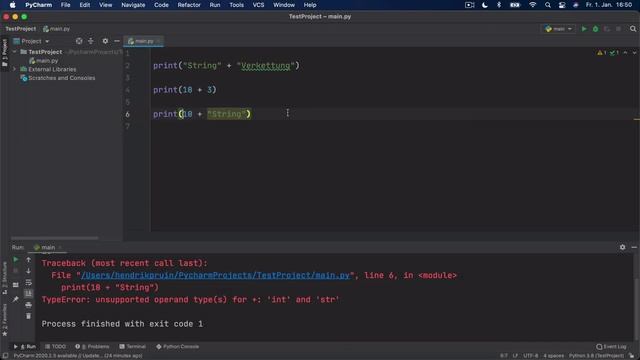Open the TODO tool window
The image size is (640, 360).
click(x=55, y=347)
